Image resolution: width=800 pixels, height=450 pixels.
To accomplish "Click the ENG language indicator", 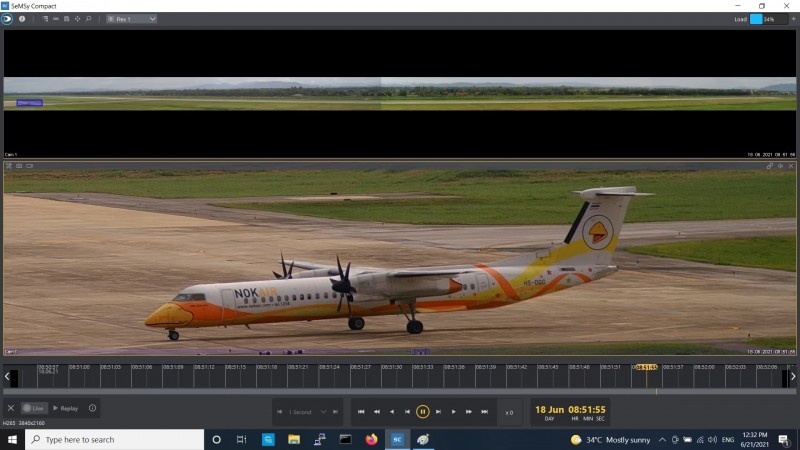I will [x=728, y=439].
